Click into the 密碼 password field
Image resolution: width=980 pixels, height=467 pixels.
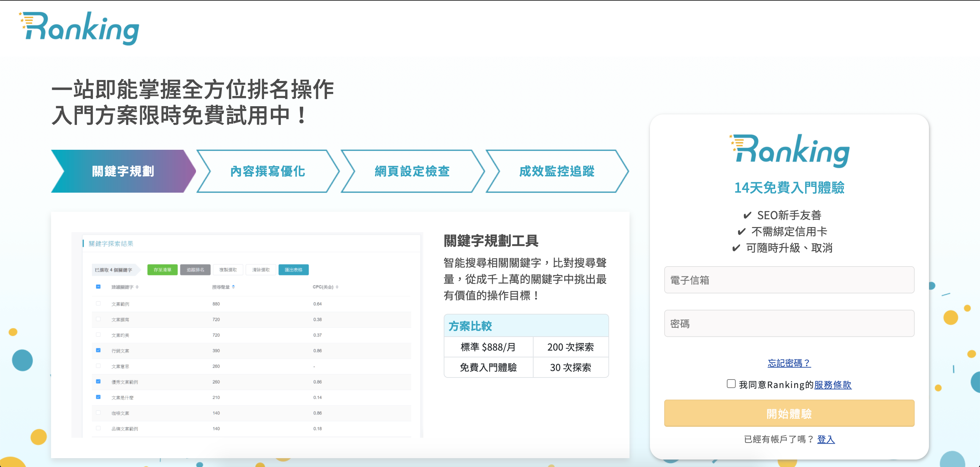789,323
